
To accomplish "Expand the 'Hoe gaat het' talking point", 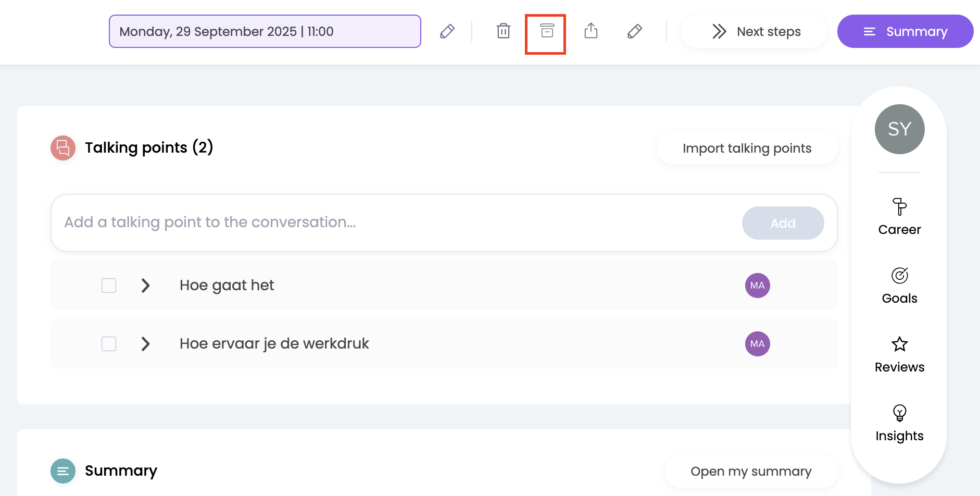I will pyautogui.click(x=146, y=286).
